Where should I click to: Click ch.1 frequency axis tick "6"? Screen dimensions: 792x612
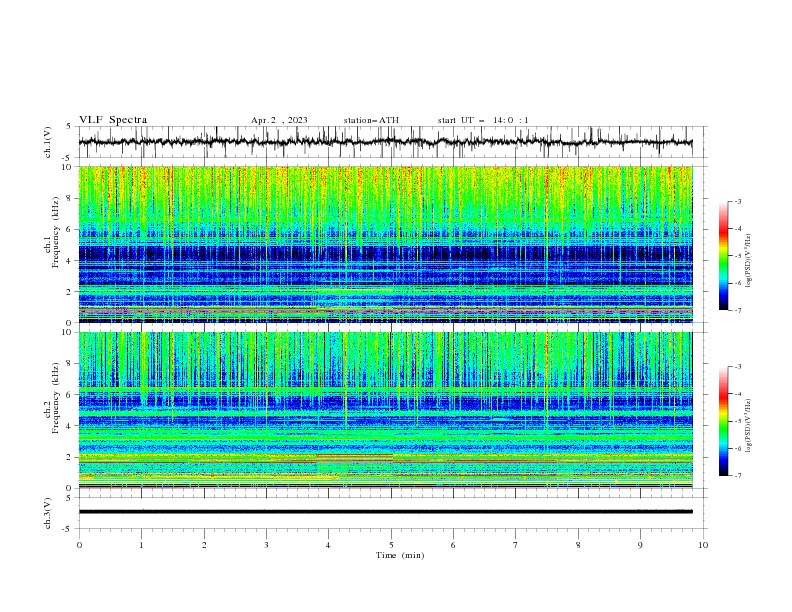click(69, 229)
